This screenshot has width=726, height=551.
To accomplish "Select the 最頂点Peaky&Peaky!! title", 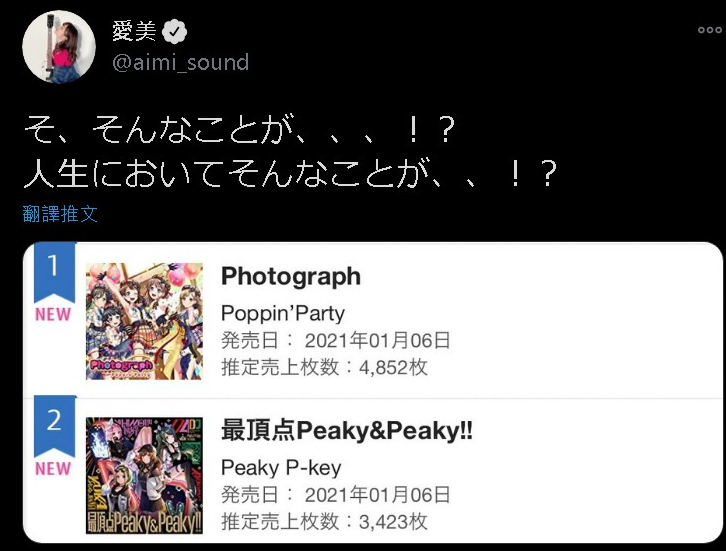I will tap(347, 431).
